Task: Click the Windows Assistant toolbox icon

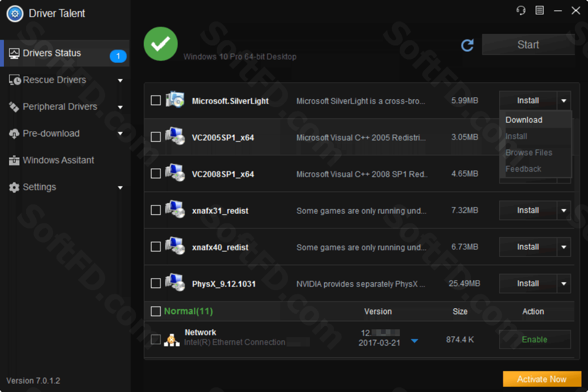Action: pos(14,160)
